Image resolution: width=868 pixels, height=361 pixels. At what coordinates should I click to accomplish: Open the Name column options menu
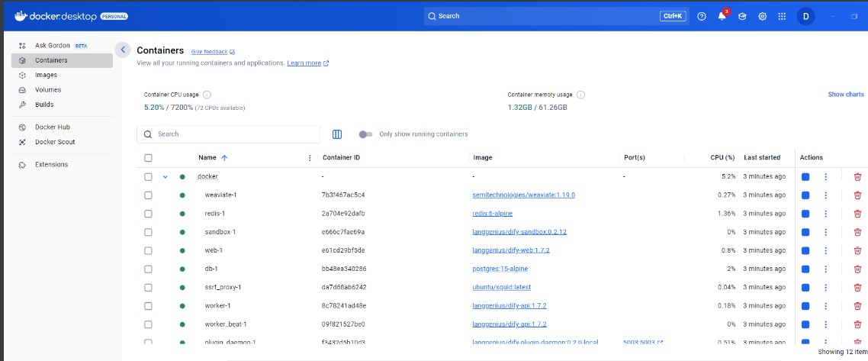(x=310, y=158)
